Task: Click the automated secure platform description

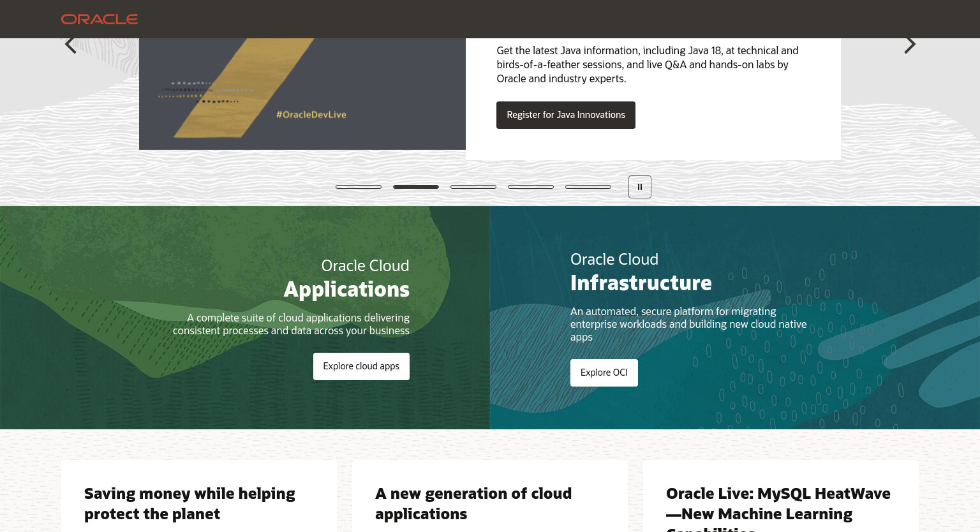Action: coord(688,324)
